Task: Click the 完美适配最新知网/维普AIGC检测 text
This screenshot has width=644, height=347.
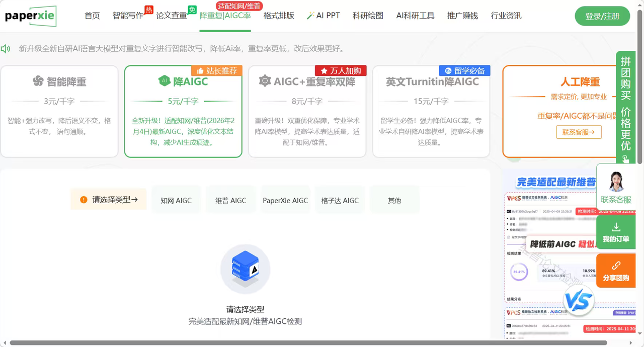Action: click(245, 321)
